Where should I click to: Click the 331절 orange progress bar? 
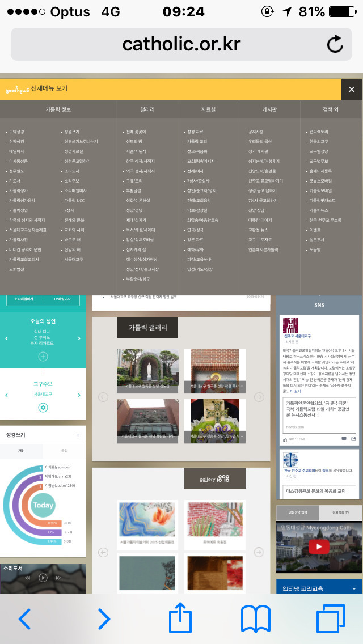click(x=52, y=523)
